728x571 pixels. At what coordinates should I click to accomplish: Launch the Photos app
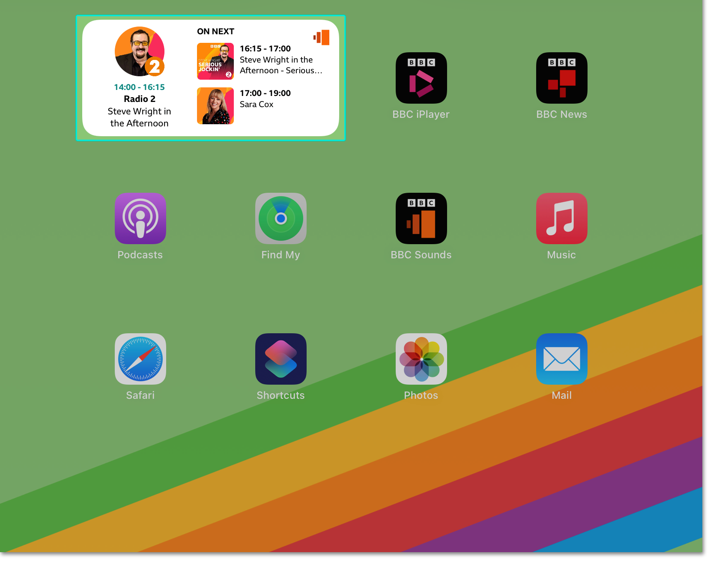(421, 359)
